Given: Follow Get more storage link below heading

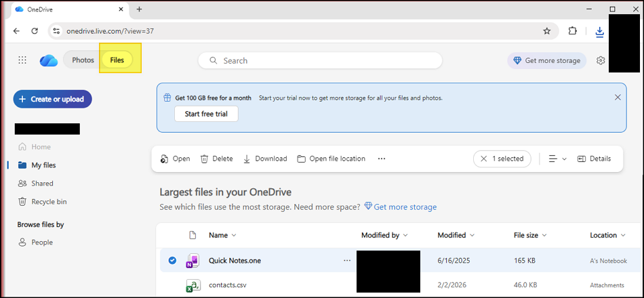Looking at the screenshot, I should click(x=401, y=207).
